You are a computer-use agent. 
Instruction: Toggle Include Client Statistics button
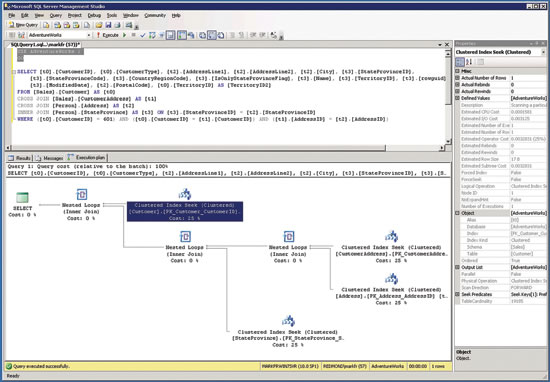[191, 35]
